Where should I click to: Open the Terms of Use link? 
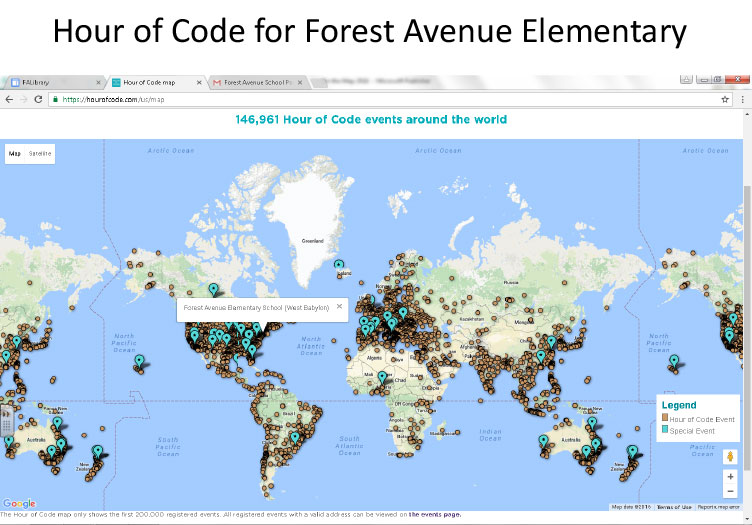tap(674, 507)
